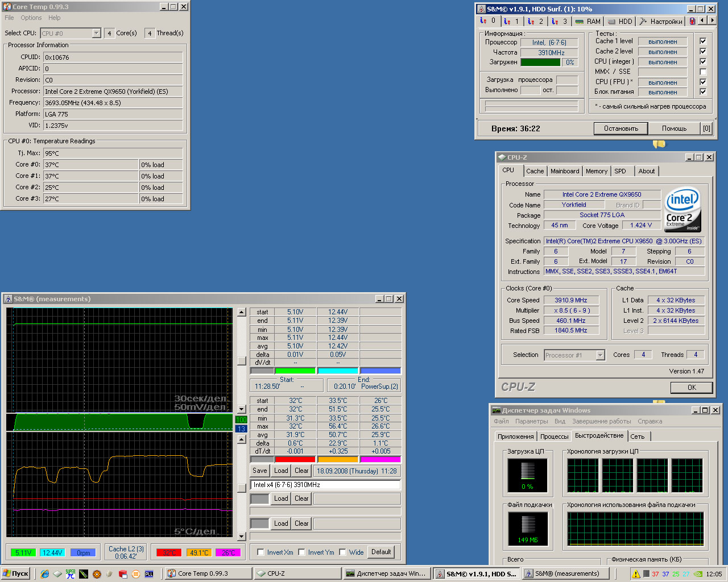Open Параметры menu in Task Manager
Image resolution: width=728 pixels, height=582 pixels.
click(x=532, y=421)
